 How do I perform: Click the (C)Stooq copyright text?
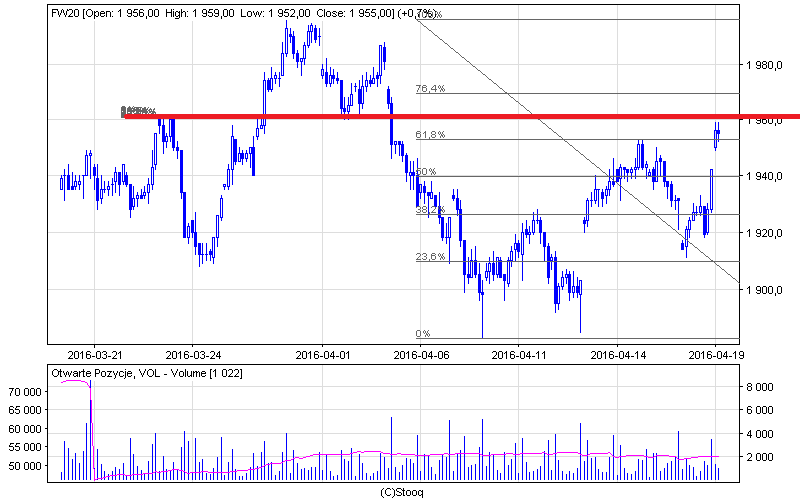click(x=402, y=492)
